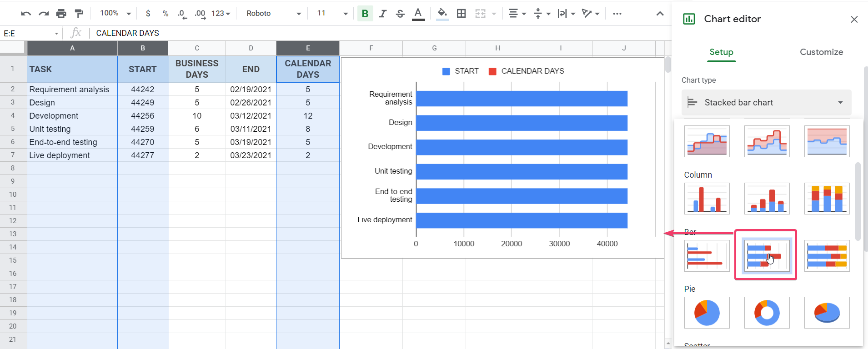Choose the stacked bar chart thumbnail
The image size is (868, 349).
tap(767, 256)
